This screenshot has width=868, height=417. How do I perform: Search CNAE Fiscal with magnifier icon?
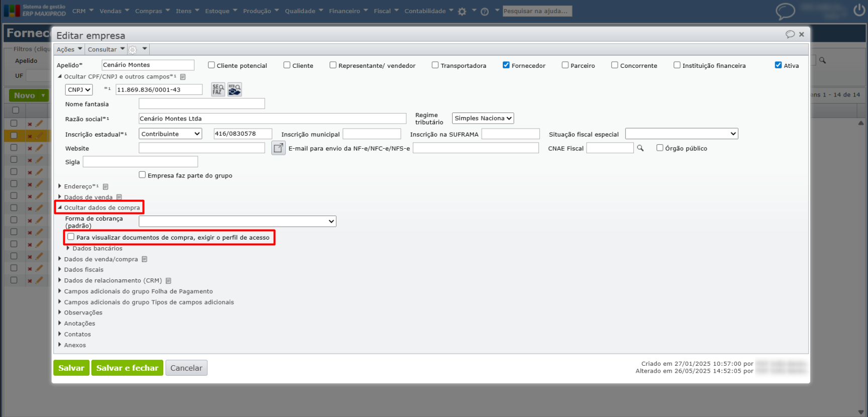(x=640, y=148)
